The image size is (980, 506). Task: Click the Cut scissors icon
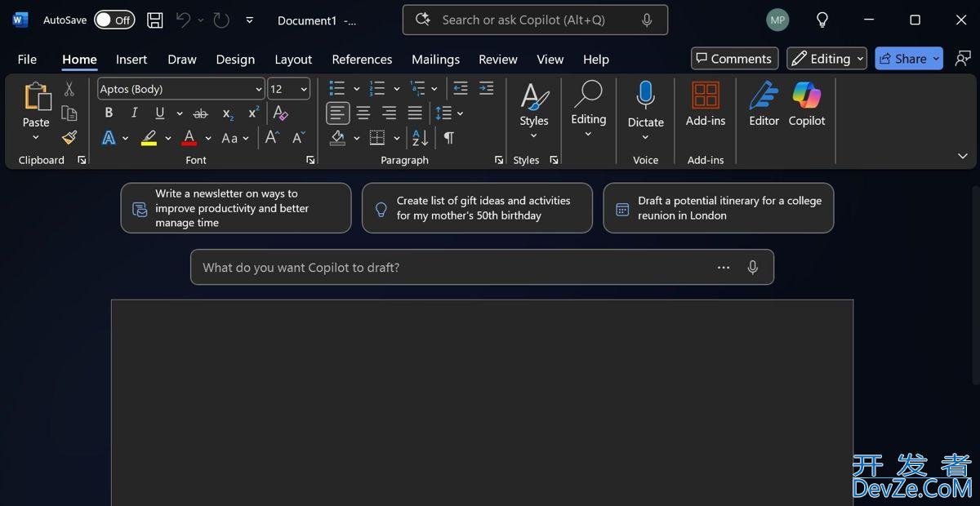click(x=69, y=89)
